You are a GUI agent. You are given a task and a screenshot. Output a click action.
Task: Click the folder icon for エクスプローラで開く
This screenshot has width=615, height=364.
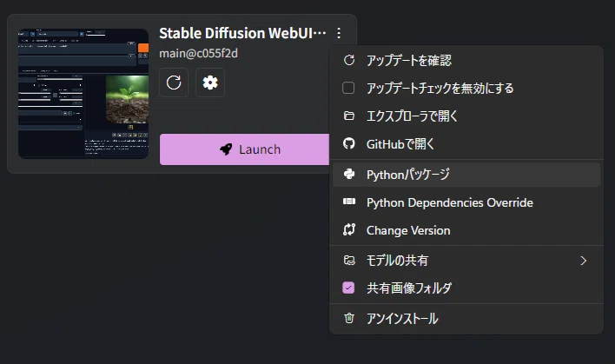click(x=348, y=116)
